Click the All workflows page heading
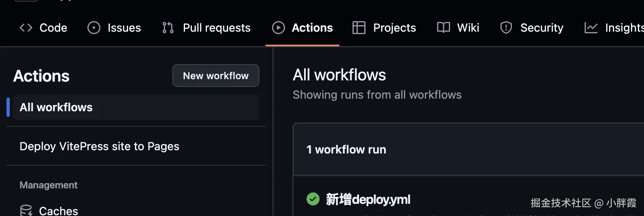This screenshot has width=644, height=216. tap(339, 75)
